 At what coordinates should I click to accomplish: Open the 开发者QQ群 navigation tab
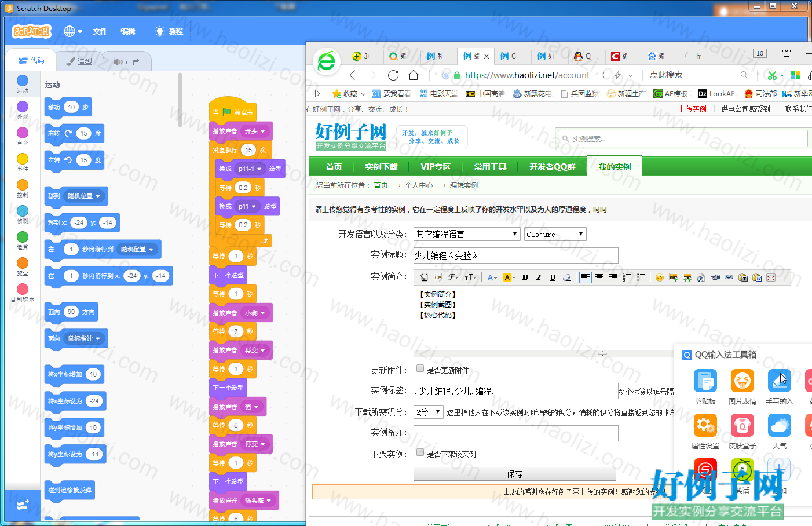[x=553, y=166]
